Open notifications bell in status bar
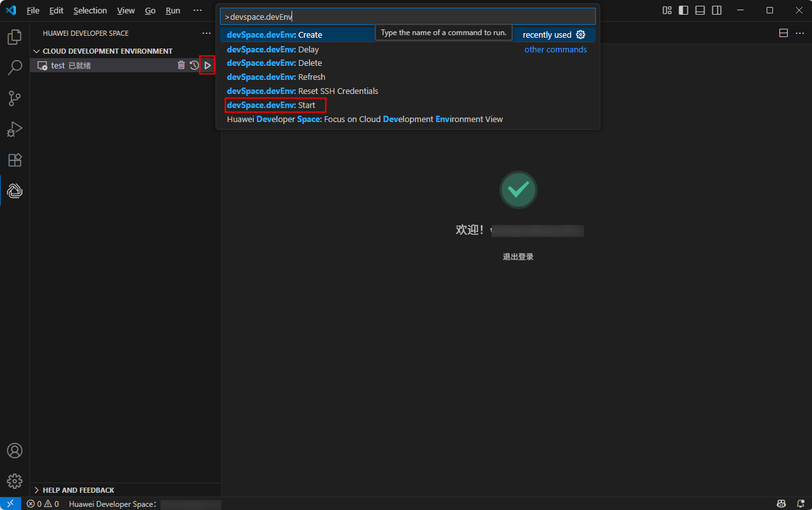The height and width of the screenshot is (510, 812). click(800, 504)
